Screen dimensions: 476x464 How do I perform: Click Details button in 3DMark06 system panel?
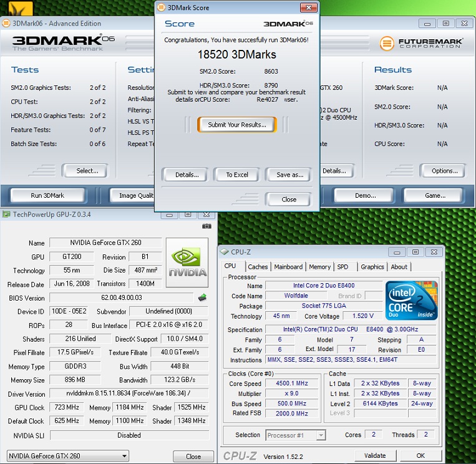pyautogui.click(x=337, y=170)
